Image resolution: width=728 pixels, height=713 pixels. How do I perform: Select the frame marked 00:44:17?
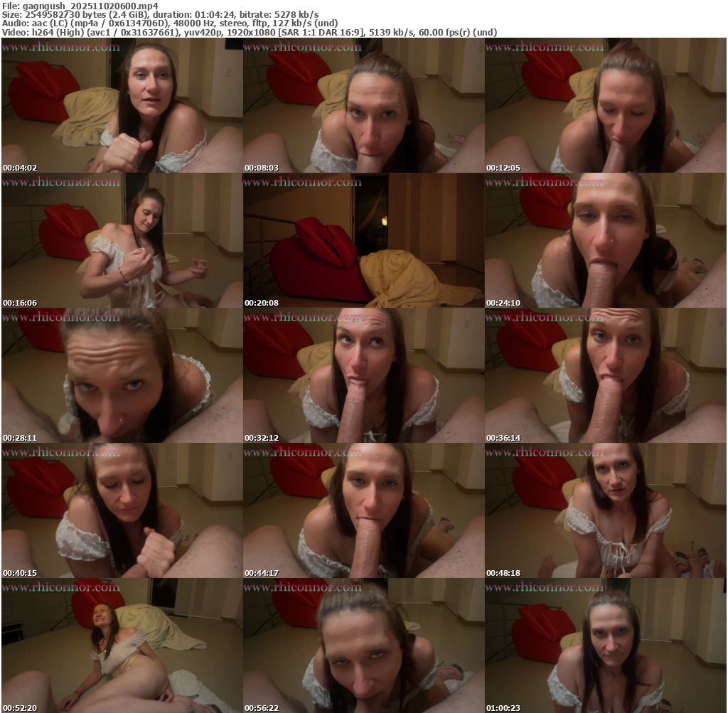[363, 511]
